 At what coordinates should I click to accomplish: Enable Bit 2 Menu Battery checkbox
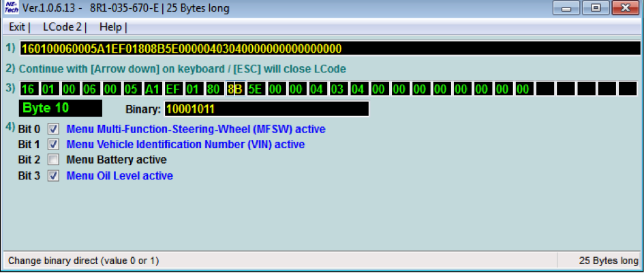click(x=53, y=160)
